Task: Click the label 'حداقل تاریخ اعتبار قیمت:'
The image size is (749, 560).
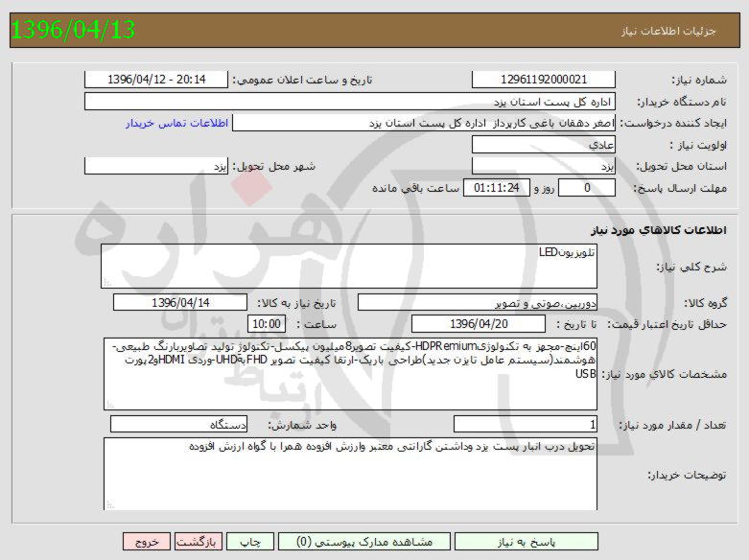Action: pyautogui.click(x=667, y=324)
